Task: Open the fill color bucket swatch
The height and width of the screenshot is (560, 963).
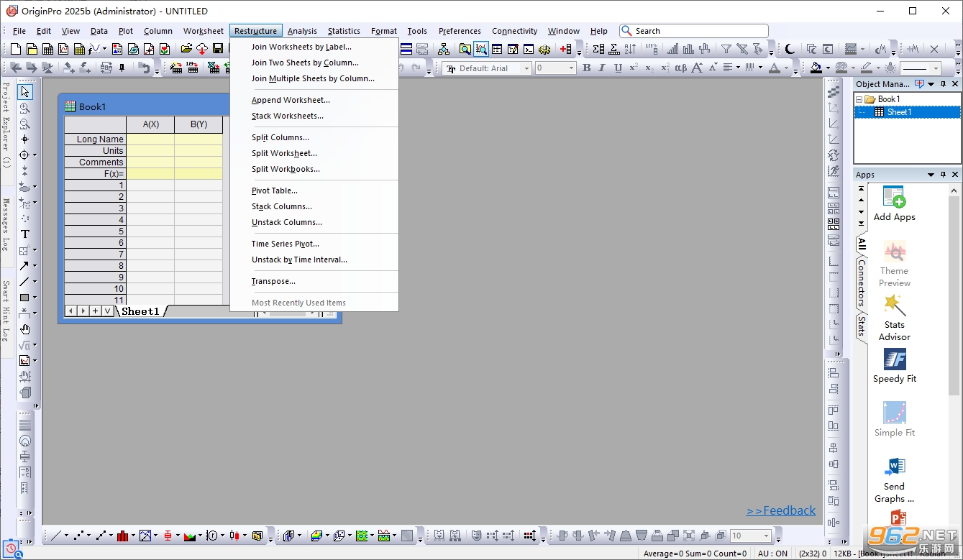Action: coord(816,68)
